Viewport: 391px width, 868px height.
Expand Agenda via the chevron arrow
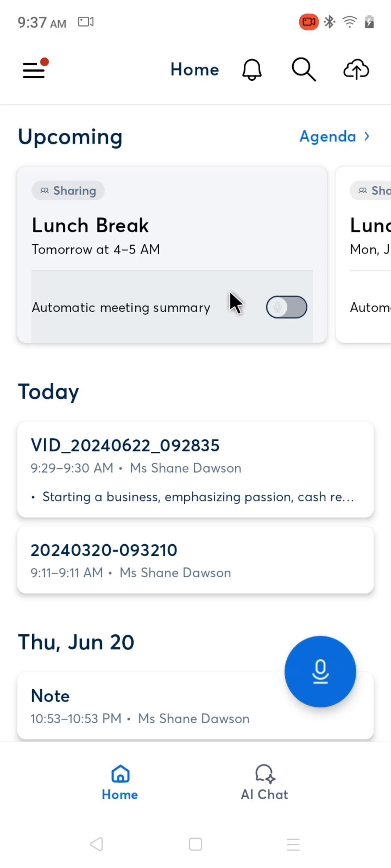point(367,136)
